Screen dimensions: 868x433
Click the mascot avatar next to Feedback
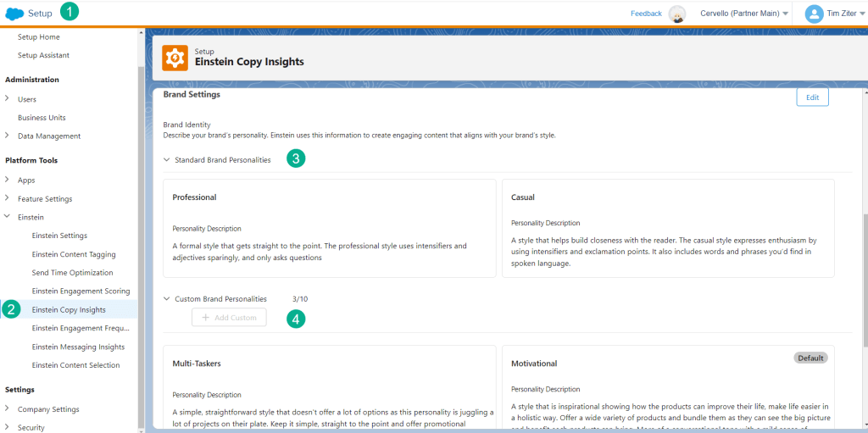(x=676, y=14)
